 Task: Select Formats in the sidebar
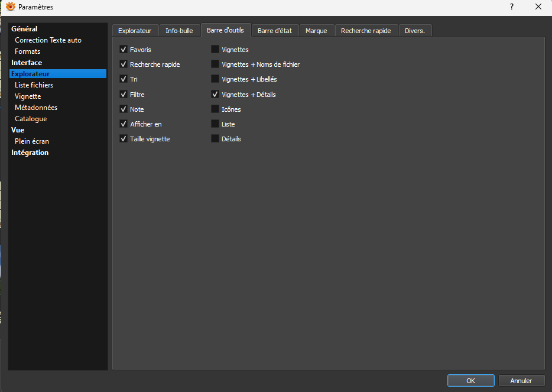pyautogui.click(x=27, y=51)
